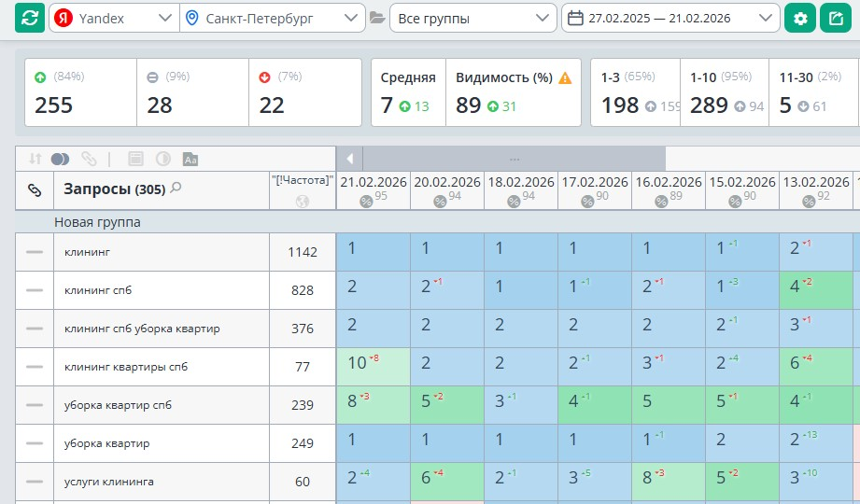
Task: Open the date range 27.02.2025 — 21.02.2026 picker
Action: coord(670,18)
